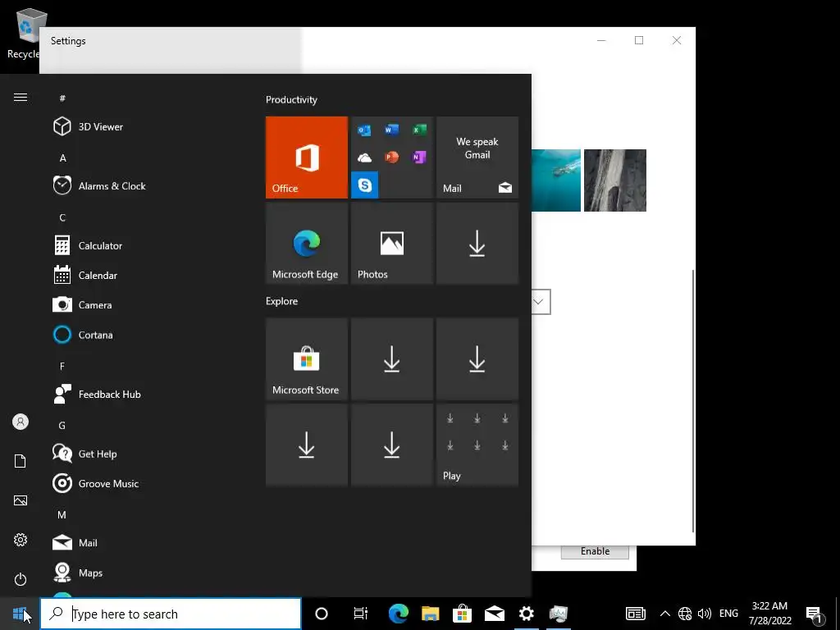This screenshot has height=630, width=840.
Task: Open the user account icon
Action: click(x=21, y=422)
